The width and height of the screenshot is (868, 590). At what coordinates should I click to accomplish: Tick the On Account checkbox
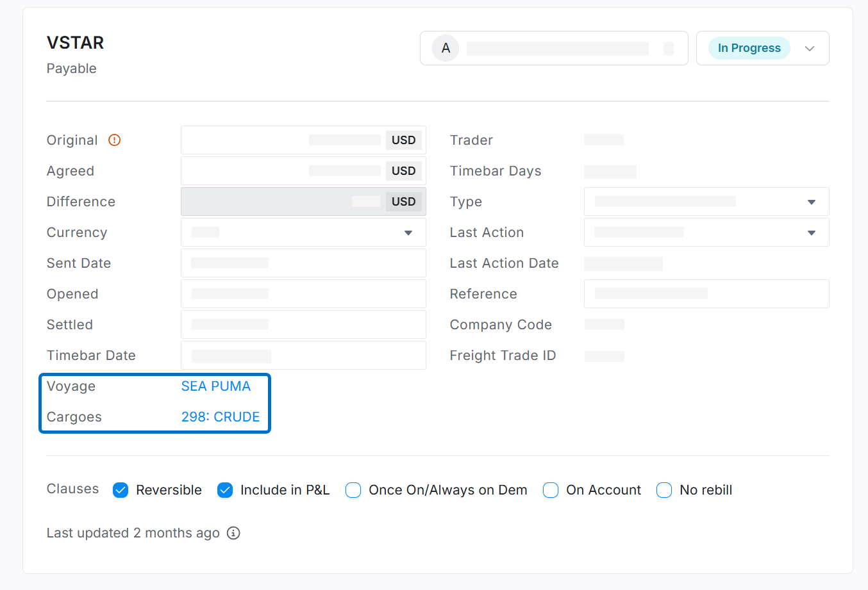coord(551,490)
